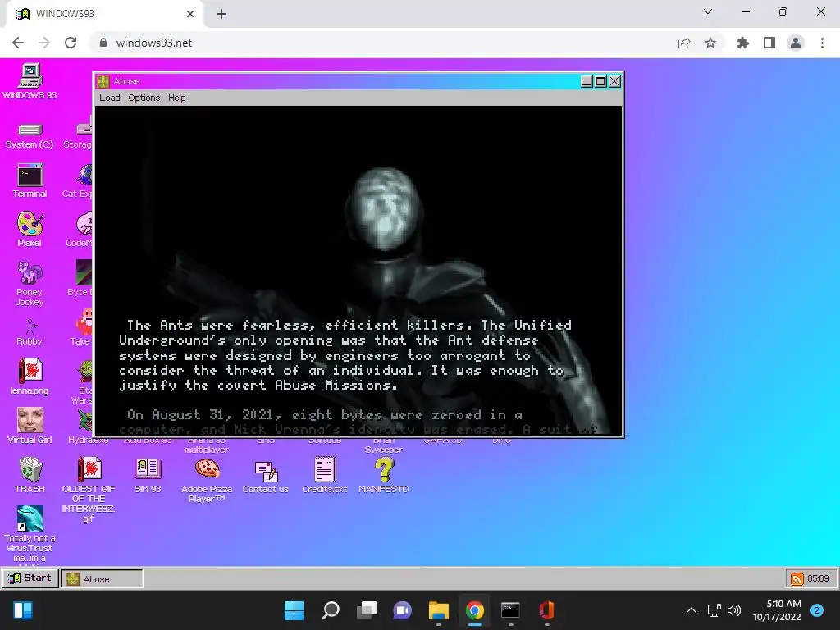Go back in browser history
The width and height of the screenshot is (840, 630).
pos(18,43)
